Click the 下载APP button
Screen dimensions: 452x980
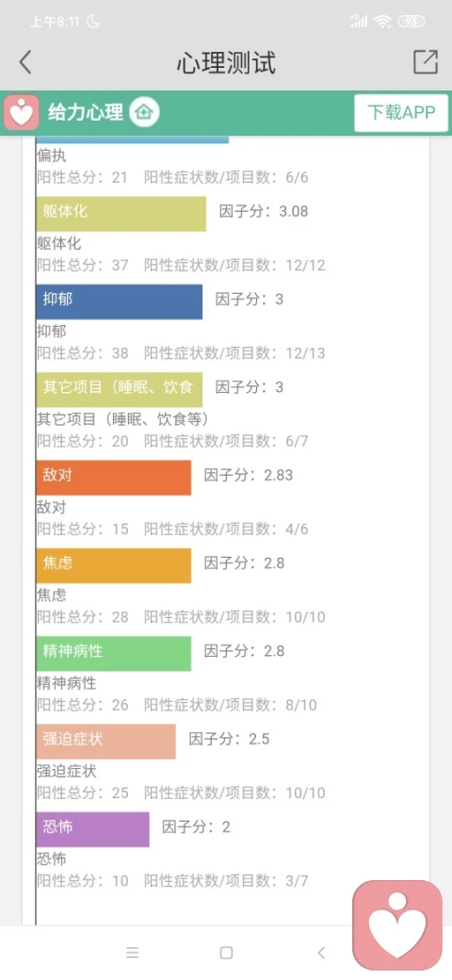(401, 113)
